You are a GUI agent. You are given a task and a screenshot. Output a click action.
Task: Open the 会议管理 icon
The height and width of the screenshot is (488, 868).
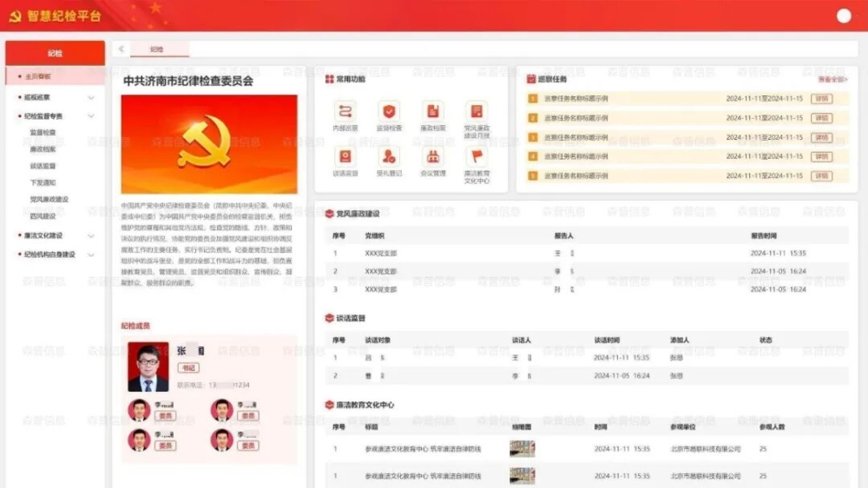[x=432, y=157]
